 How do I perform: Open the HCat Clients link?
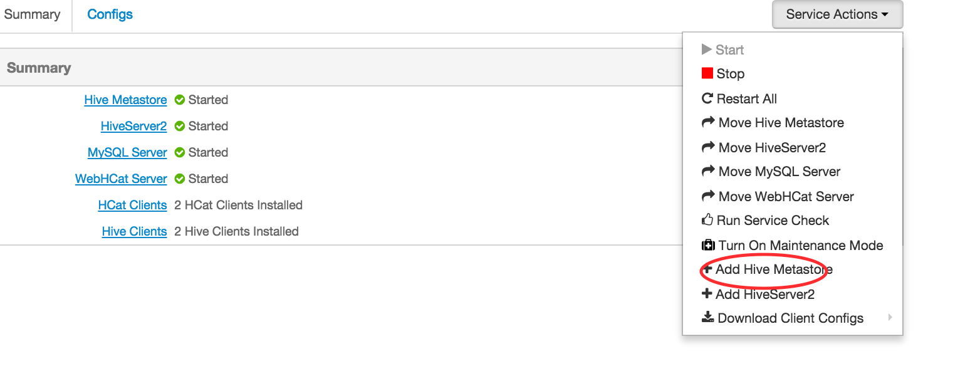point(132,205)
